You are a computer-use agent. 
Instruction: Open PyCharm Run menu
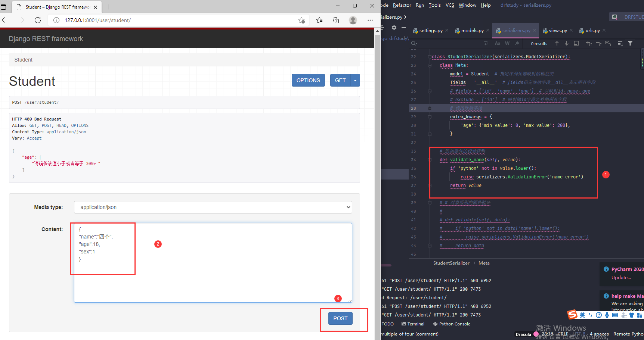420,5
